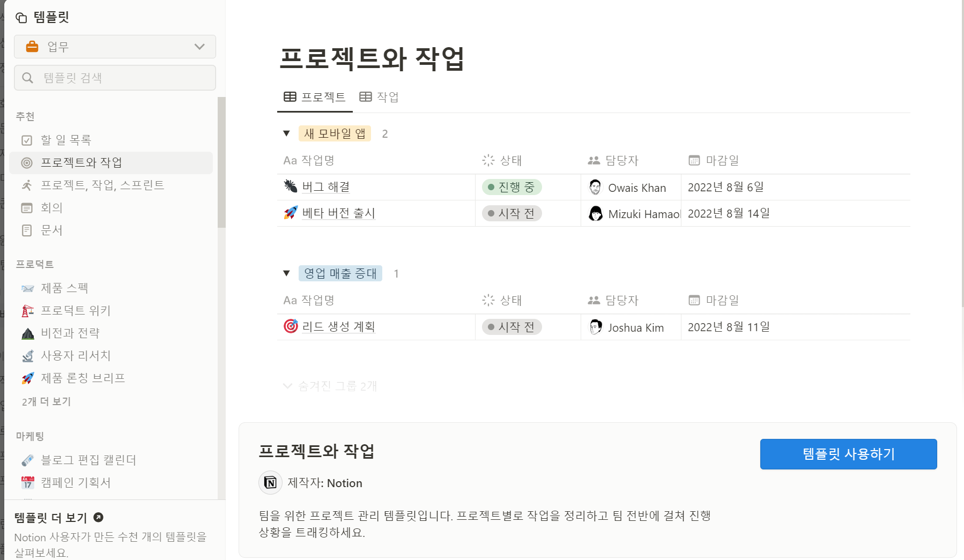Viewport: 964px width, 560px height.
Task: Open the 시작 전 status of 리드 생성 계획
Action: click(x=511, y=327)
